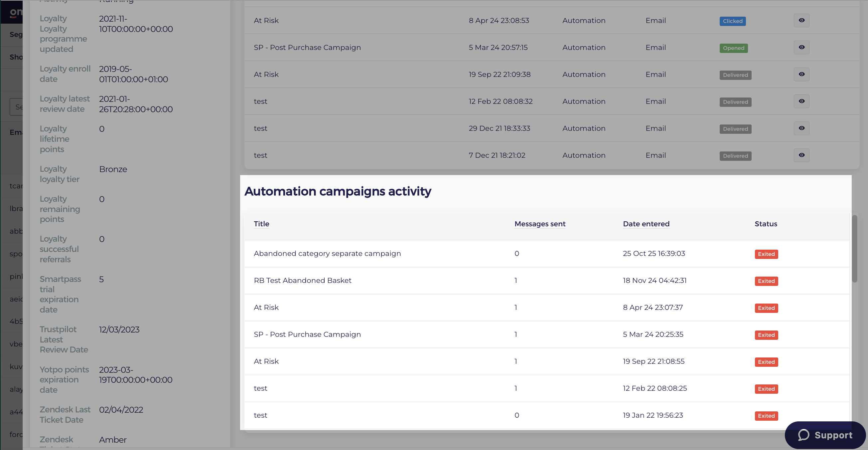This screenshot has width=868, height=450.
Task: Click the green Opened status badge
Action: point(734,48)
